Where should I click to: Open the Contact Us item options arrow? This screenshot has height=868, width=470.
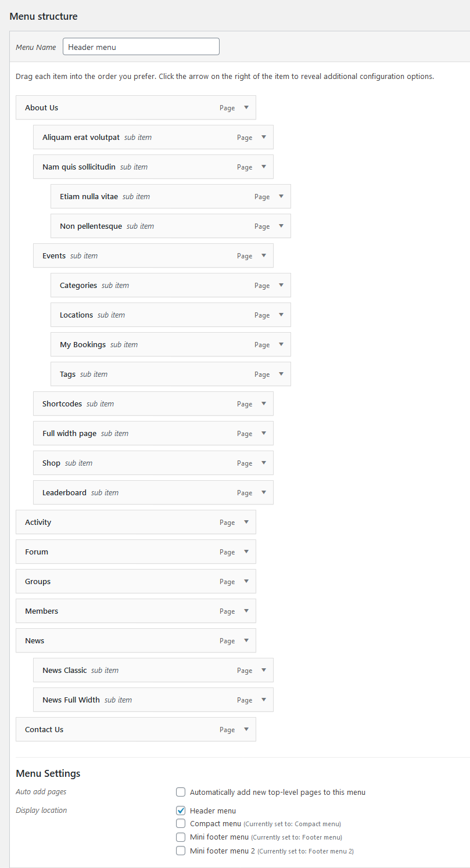246,729
